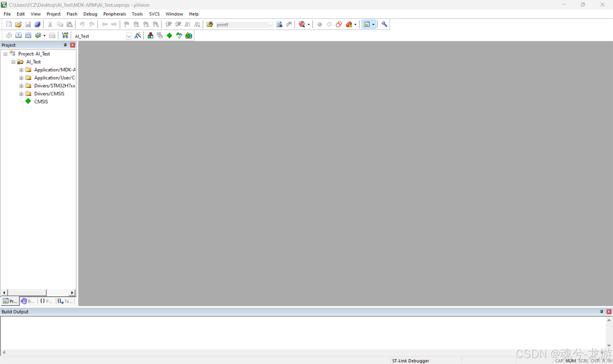Open the printf find combo box dropdown
The width and height of the screenshot is (613, 364).
click(270, 25)
